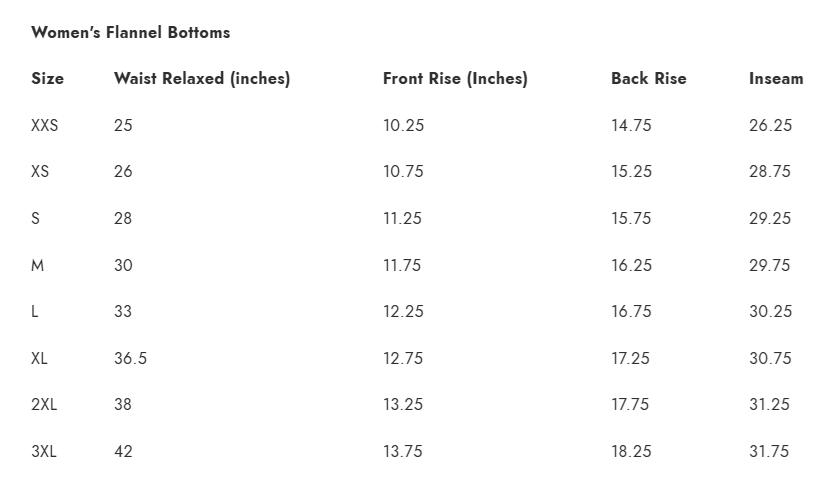Click the 26.25 inseam value
Viewport: 840px width, 484px height.
770,125
